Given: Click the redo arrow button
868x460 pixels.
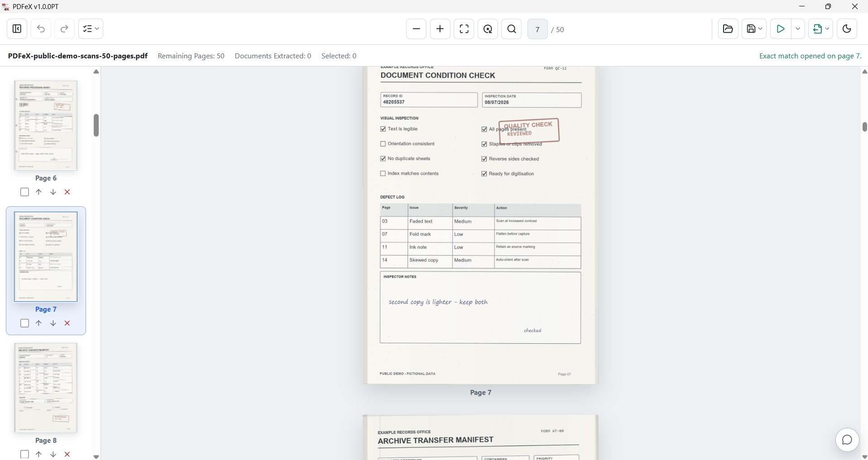Looking at the screenshot, I should [x=64, y=29].
